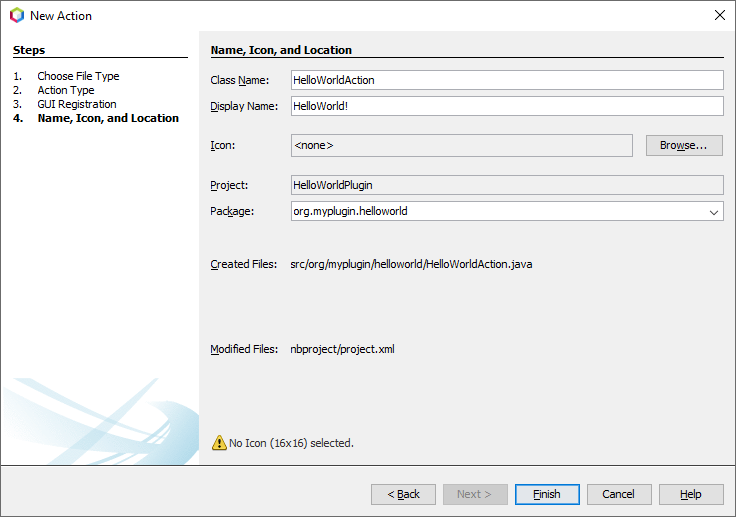
Task: Expand the Package dropdown arrow
Action: pyautogui.click(x=714, y=212)
